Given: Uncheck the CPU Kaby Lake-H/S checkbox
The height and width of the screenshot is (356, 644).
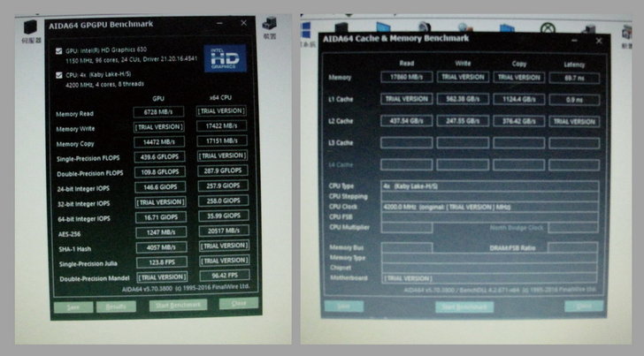Looking at the screenshot, I should (x=59, y=74).
